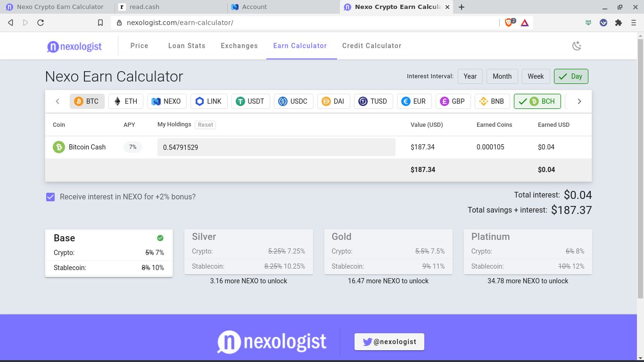Select the Silver tier card

248,252
